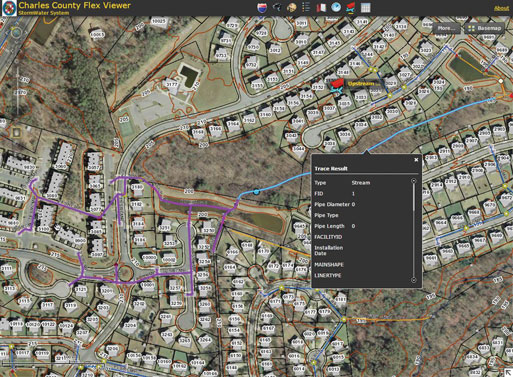513x377 pixels.
Task: Click the More... button
Action: pyautogui.click(x=447, y=28)
